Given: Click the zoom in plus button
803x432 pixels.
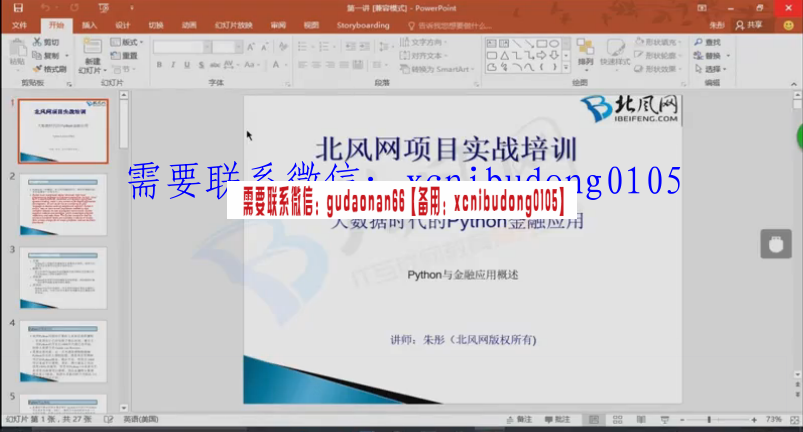Looking at the screenshot, I should (x=754, y=420).
